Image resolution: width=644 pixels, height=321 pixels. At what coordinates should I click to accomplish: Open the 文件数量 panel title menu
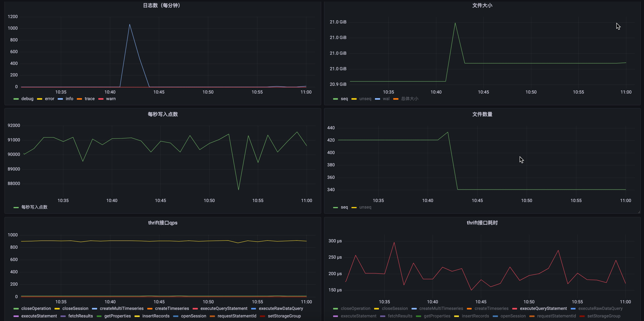482,114
